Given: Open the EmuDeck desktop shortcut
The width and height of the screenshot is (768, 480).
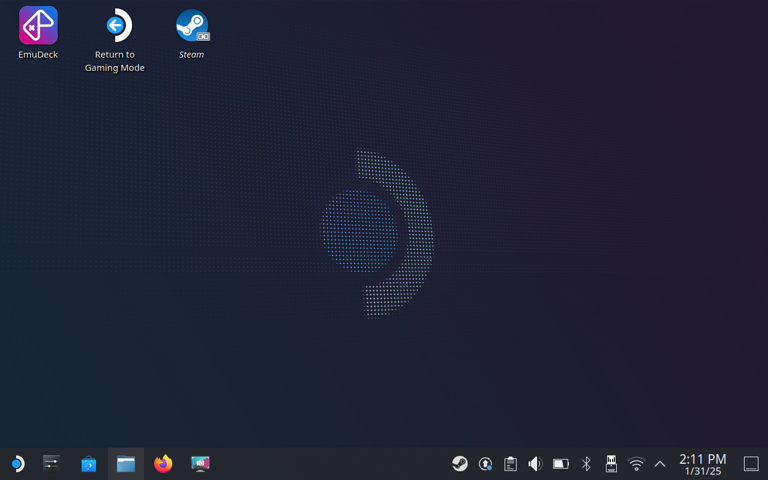Looking at the screenshot, I should pos(38,26).
